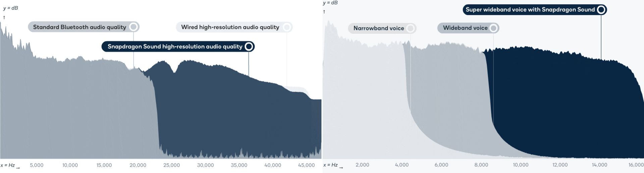Click the 8,000 Hz tick on voice chart

point(481,165)
